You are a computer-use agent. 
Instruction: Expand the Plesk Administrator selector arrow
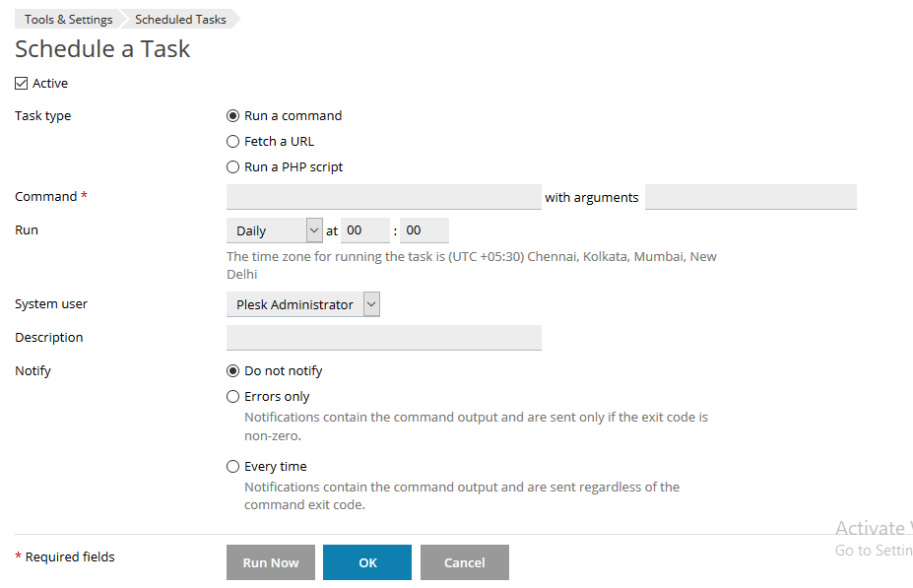pyautogui.click(x=371, y=303)
